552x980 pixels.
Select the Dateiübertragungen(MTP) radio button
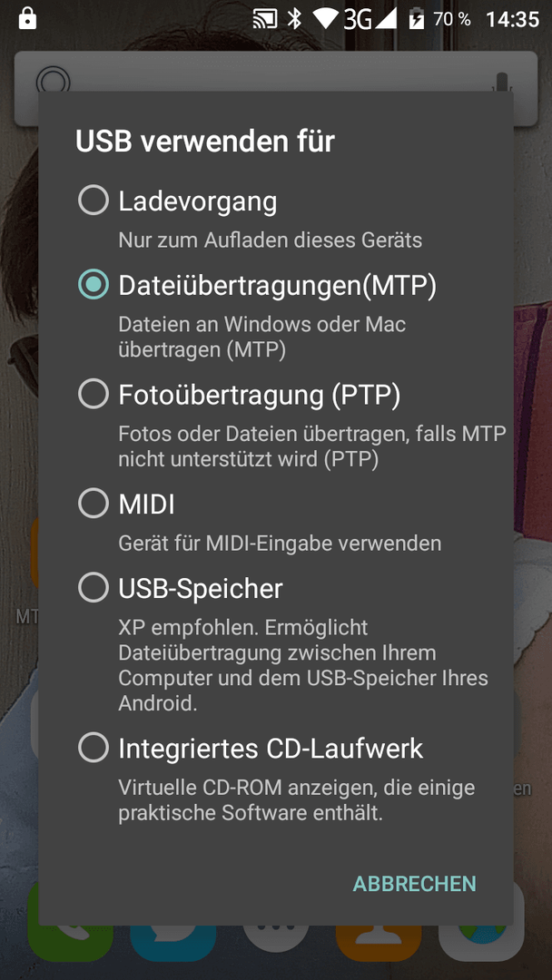click(94, 285)
